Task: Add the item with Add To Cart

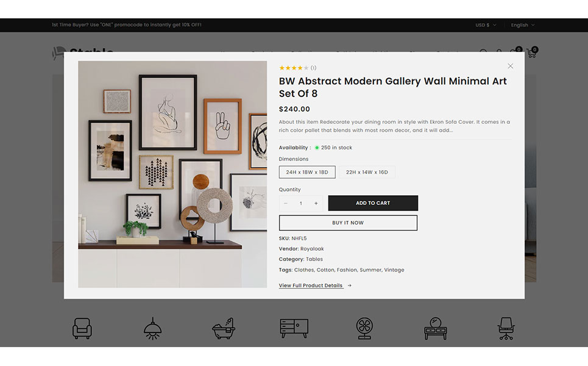Action: 373,203
